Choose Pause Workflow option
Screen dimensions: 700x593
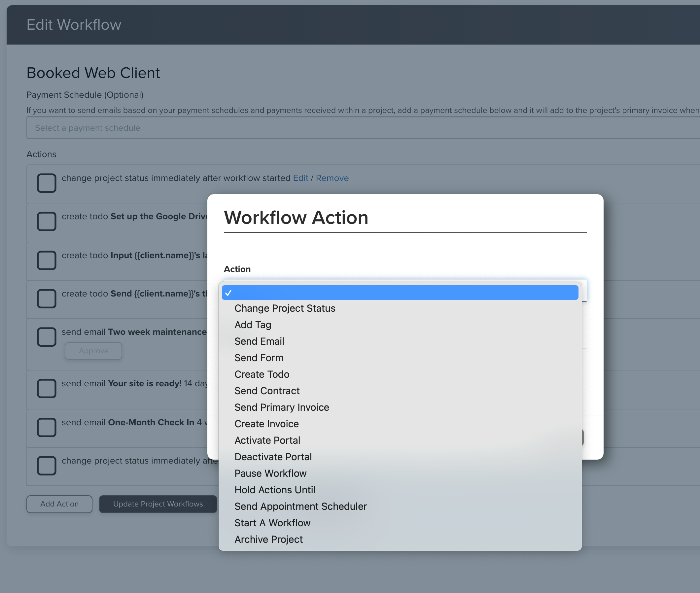pos(271,473)
